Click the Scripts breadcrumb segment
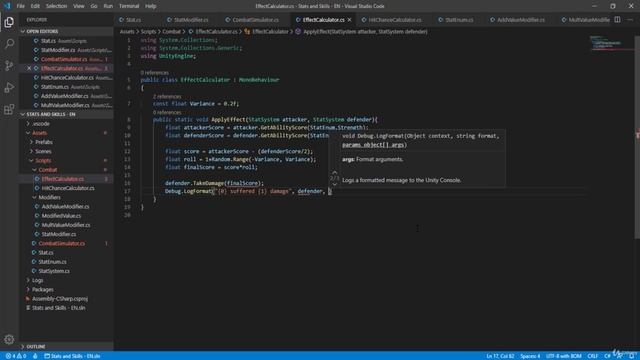 [x=148, y=31]
